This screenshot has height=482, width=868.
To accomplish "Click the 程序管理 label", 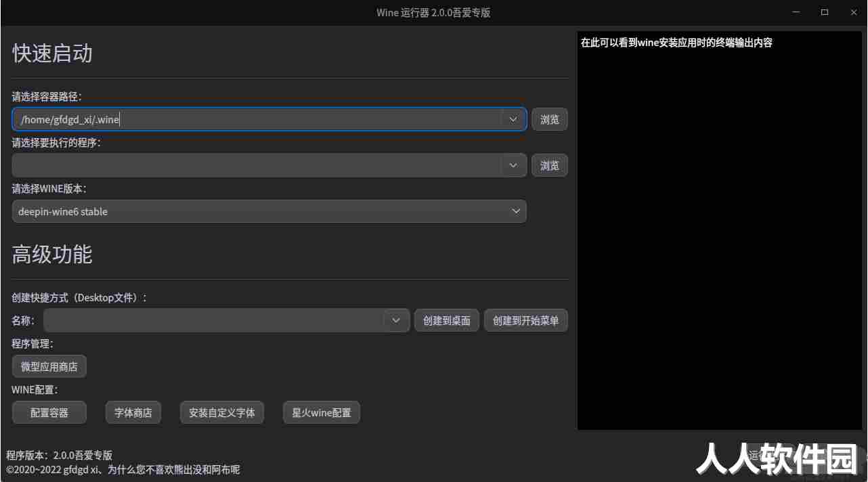I will [x=32, y=344].
